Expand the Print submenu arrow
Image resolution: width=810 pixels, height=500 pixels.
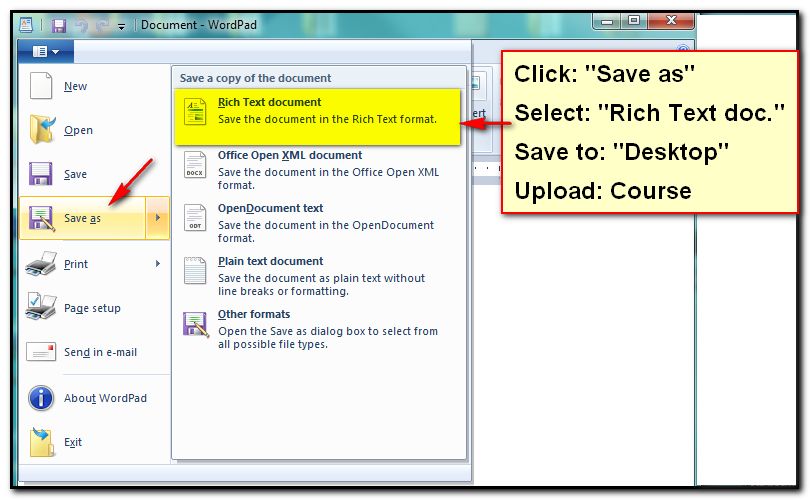click(158, 263)
